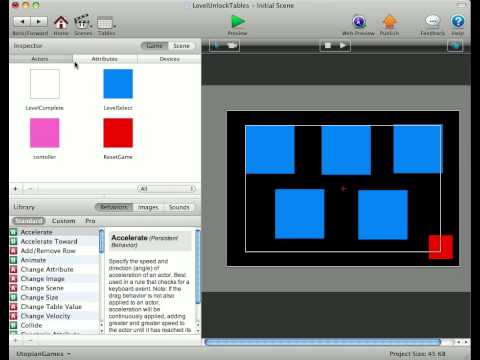Image resolution: width=480 pixels, height=360 pixels.
Task: Click the Change Attribute behavior icon
Action: (13, 269)
